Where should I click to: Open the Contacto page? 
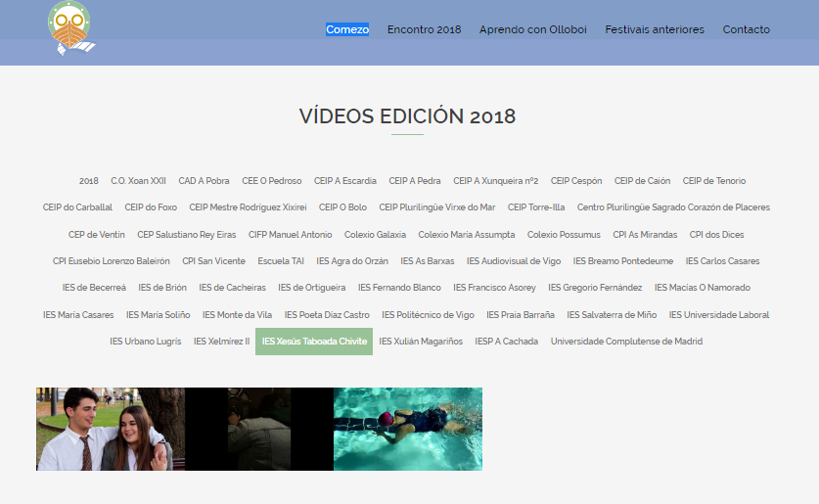[746, 29]
